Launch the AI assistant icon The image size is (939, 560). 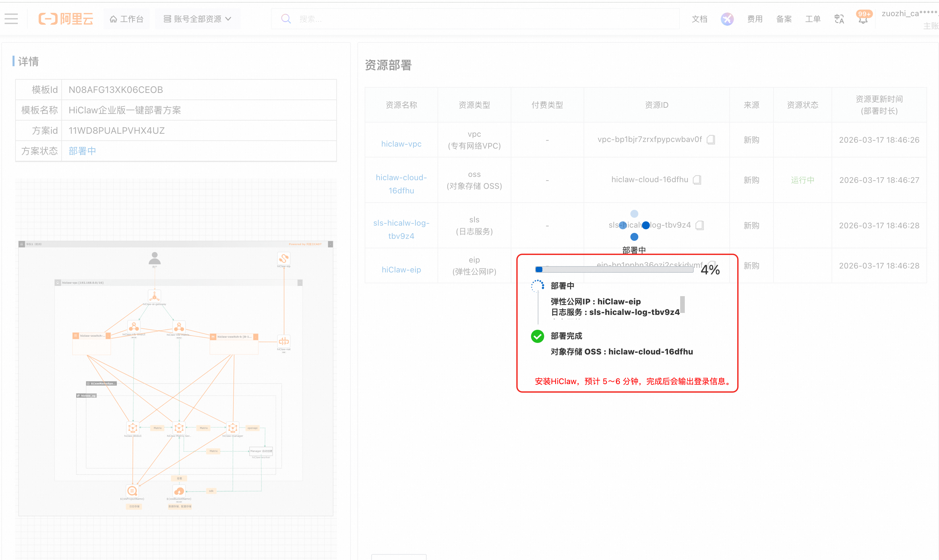pos(727,19)
